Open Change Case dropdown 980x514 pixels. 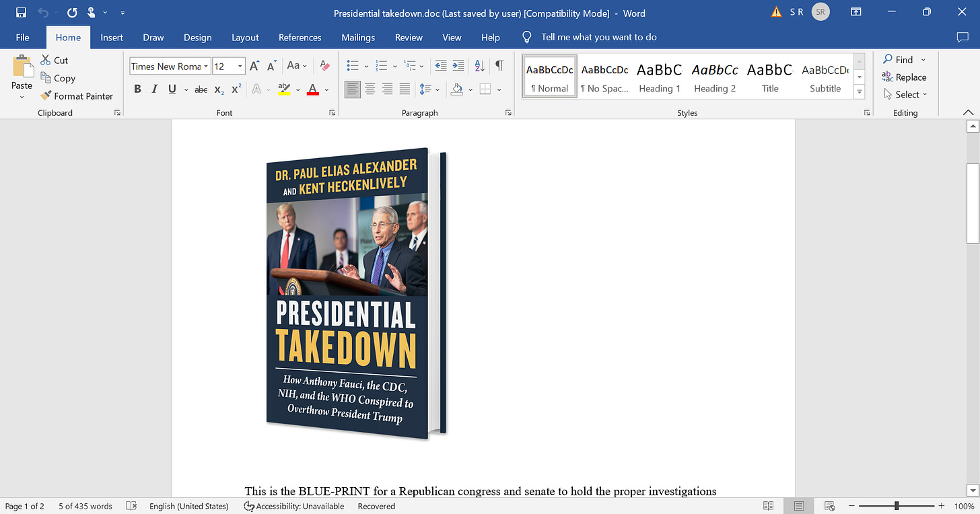pyautogui.click(x=297, y=66)
